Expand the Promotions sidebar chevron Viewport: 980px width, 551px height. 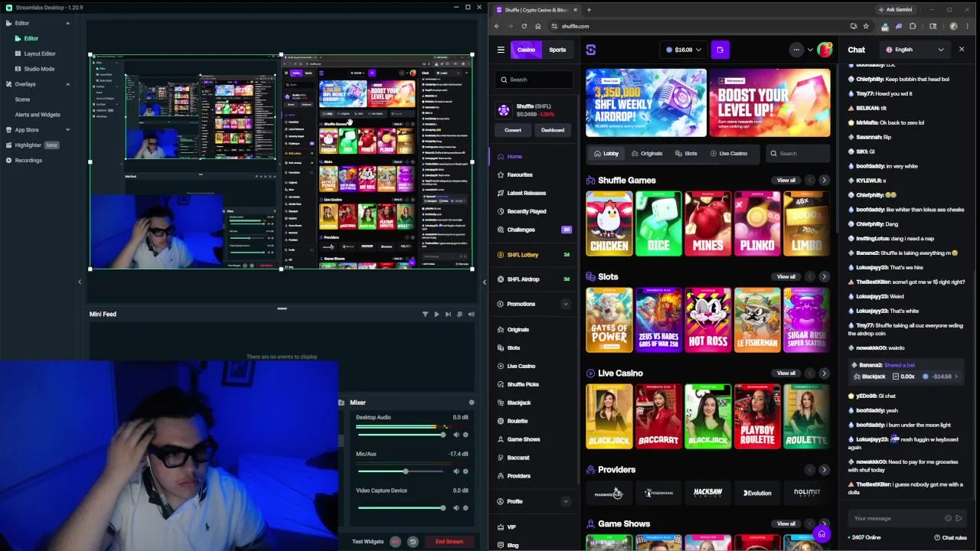[x=566, y=304]
